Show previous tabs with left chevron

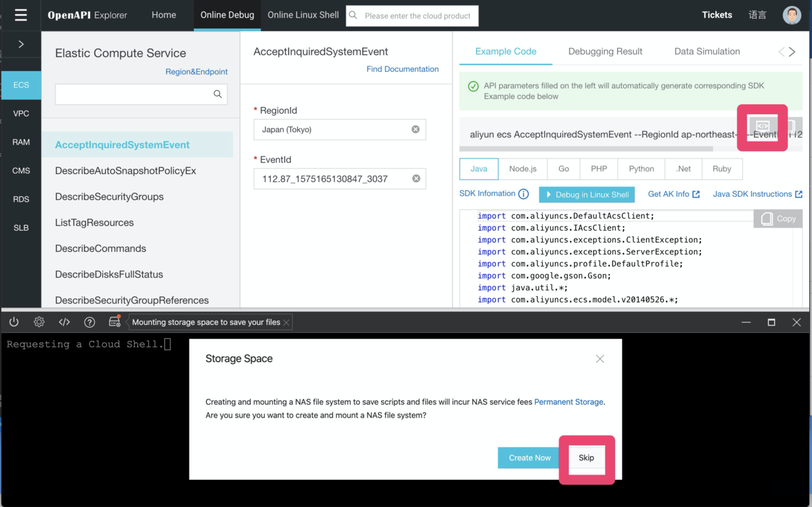[x=782, y=51]
